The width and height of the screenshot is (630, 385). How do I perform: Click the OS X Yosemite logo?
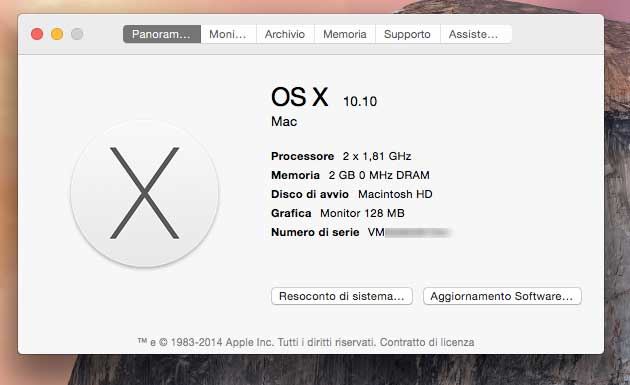145,193
